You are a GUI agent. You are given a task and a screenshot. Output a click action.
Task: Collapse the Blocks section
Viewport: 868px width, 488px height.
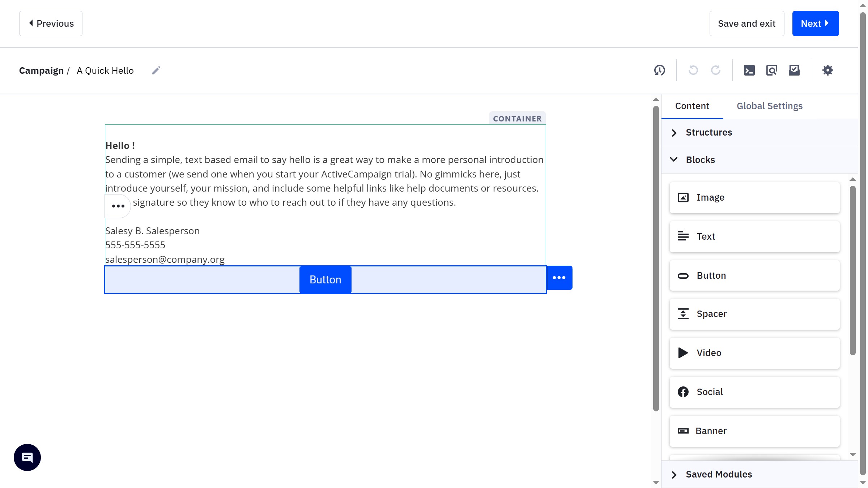(x=700, y=160)
